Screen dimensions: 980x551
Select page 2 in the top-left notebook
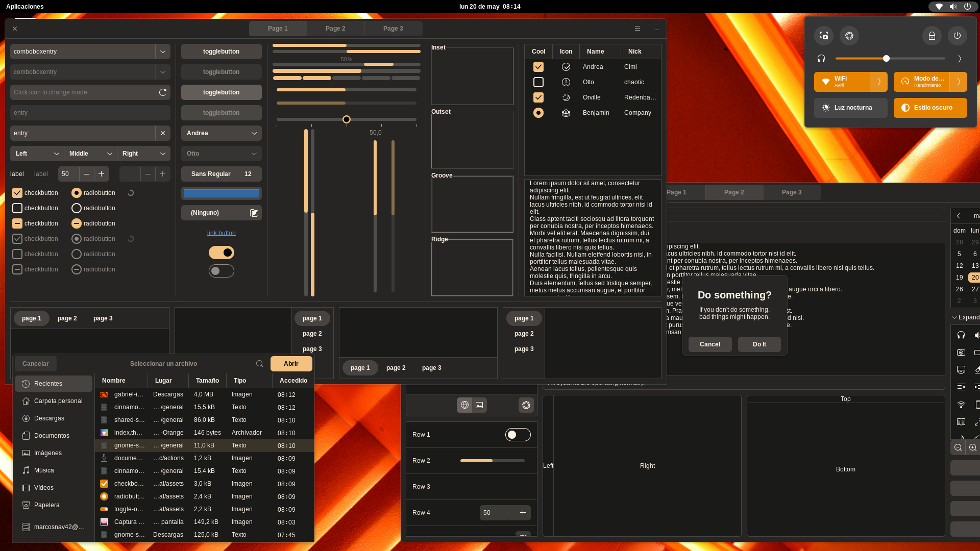67,318
